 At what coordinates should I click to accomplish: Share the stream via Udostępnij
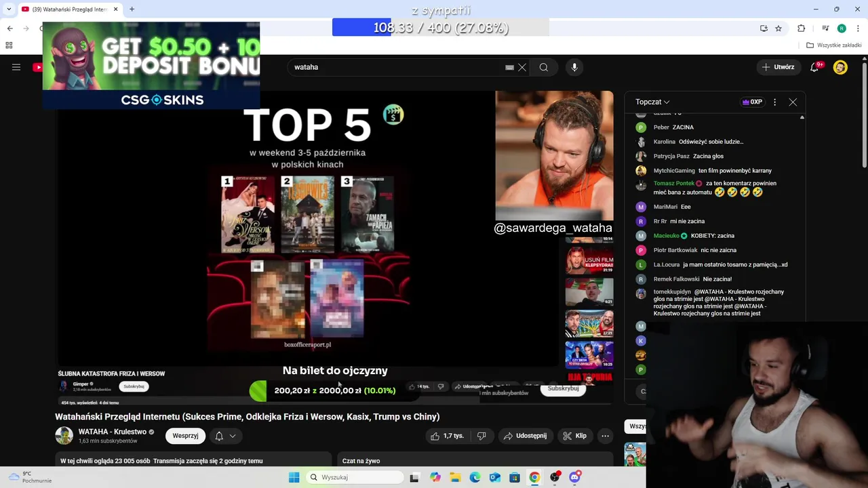(x=526, y=436)
